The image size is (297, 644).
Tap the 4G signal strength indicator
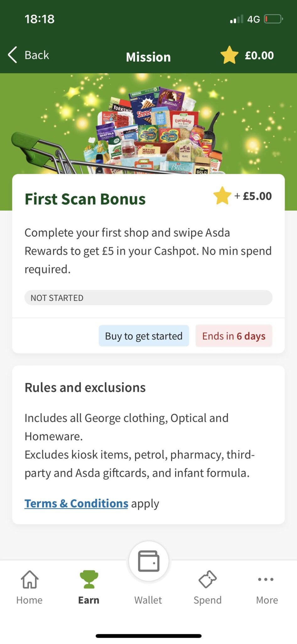point(237,19)
